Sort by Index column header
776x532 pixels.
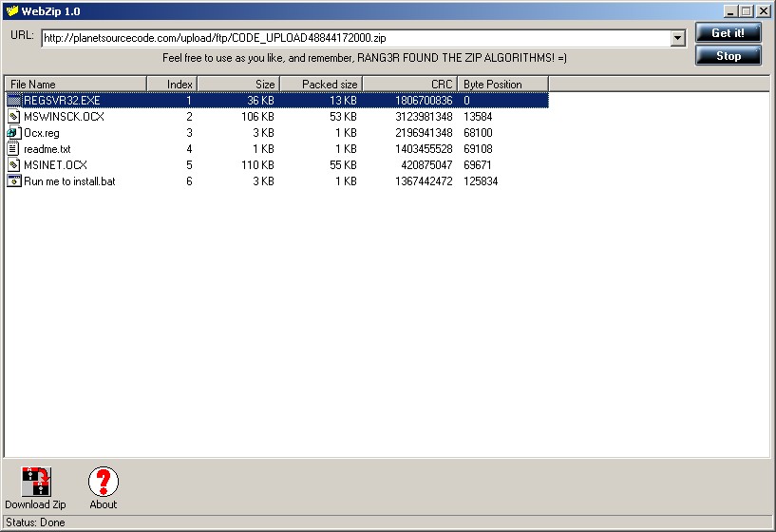172,85
